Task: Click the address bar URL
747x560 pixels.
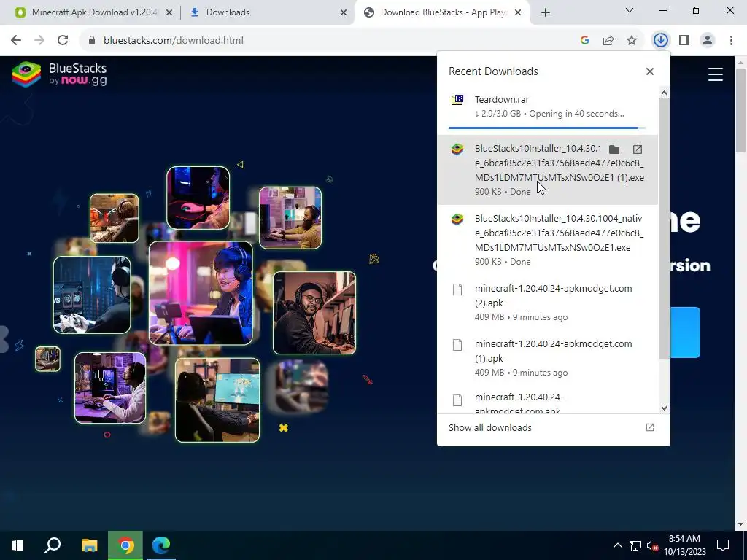Action: (174, 41)
